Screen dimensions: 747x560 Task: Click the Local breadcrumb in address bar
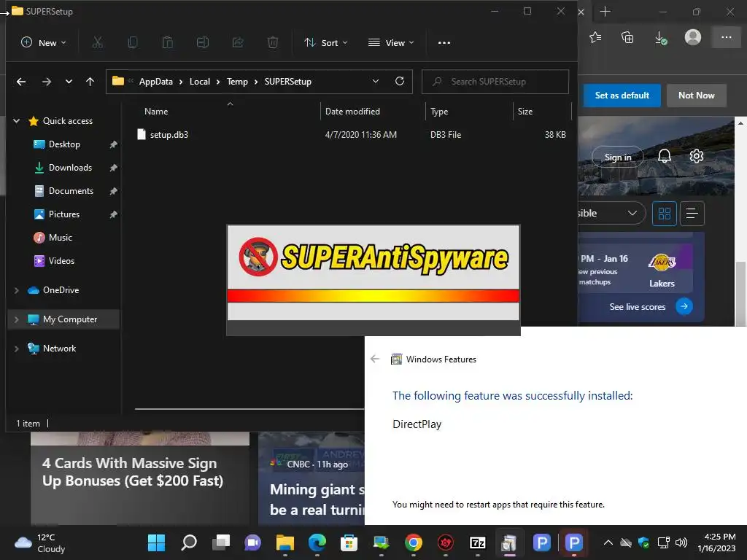[x=200, y=82]
